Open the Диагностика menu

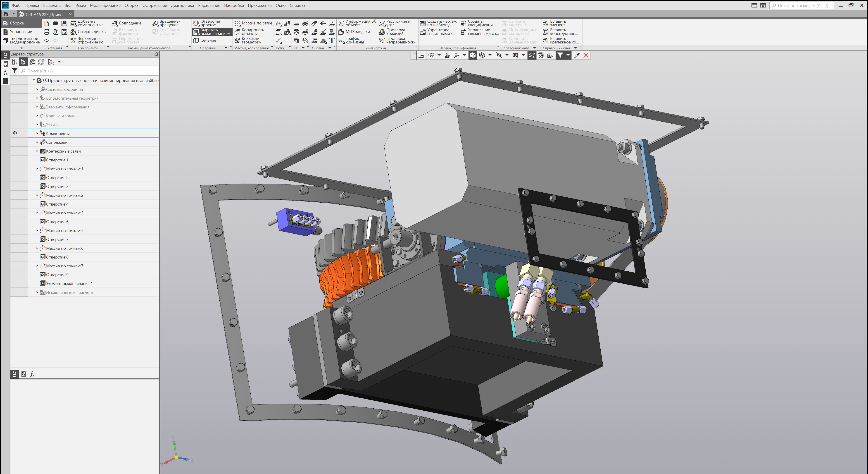(x=182, y=5)
